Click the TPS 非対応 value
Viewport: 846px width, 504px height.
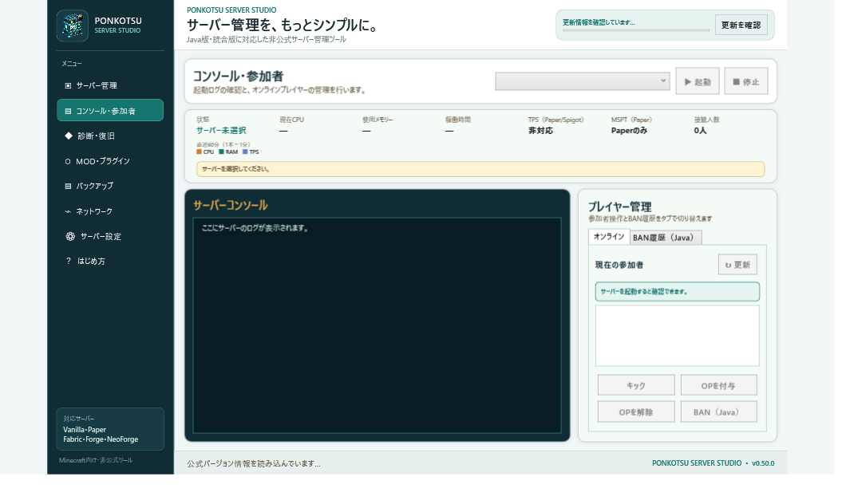click(540, 131)
